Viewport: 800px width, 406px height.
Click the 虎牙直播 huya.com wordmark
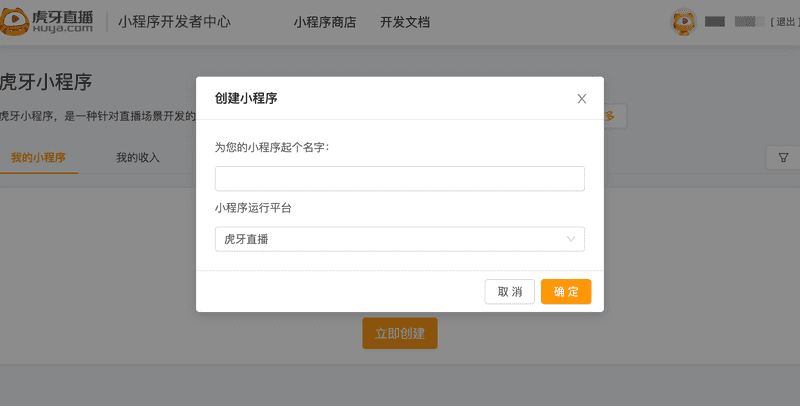[62, 21]
